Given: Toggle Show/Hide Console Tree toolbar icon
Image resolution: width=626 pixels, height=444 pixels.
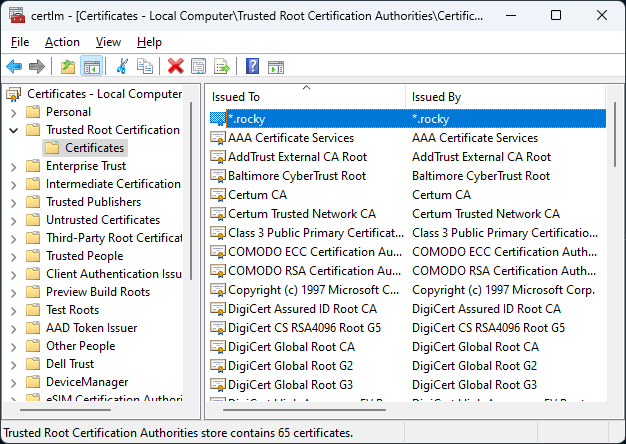Looking at the screenshot, I should point(92,66).
